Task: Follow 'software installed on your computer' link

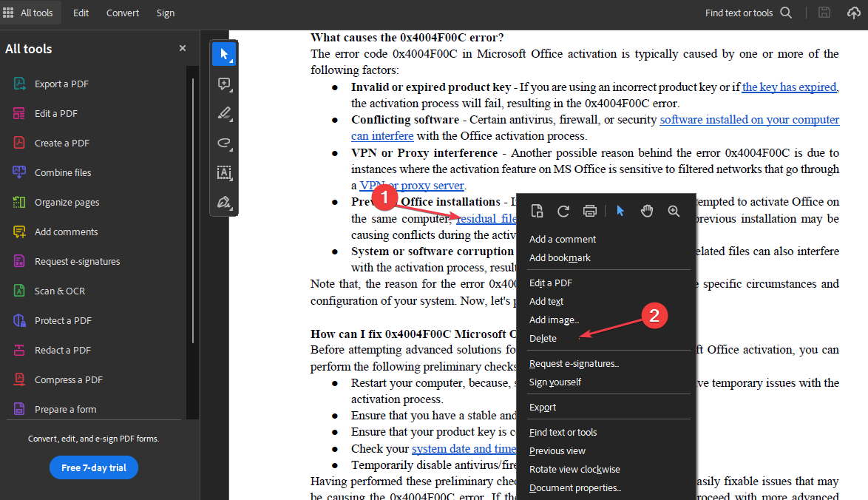Action: click(750, 120)
